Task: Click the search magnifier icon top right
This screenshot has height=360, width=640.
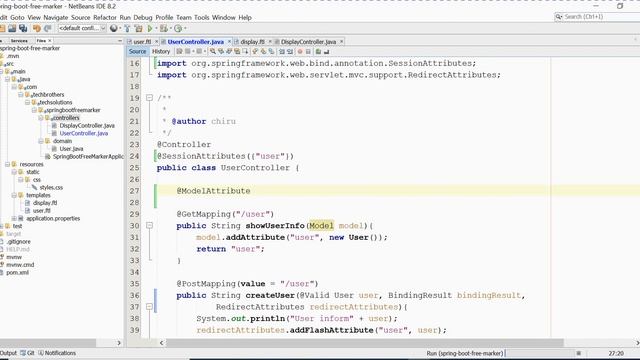Action: 559,17
